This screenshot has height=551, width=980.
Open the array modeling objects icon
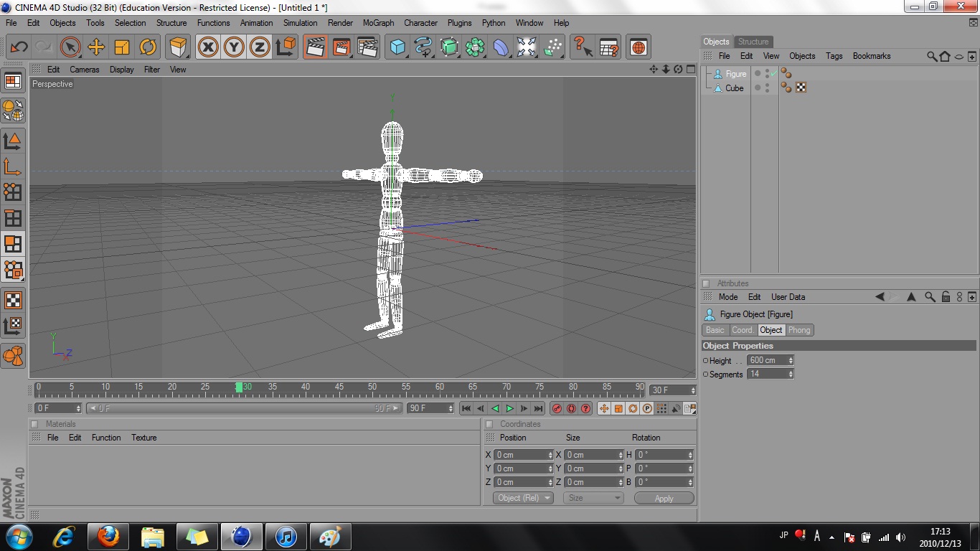click(x=475, y=47)
